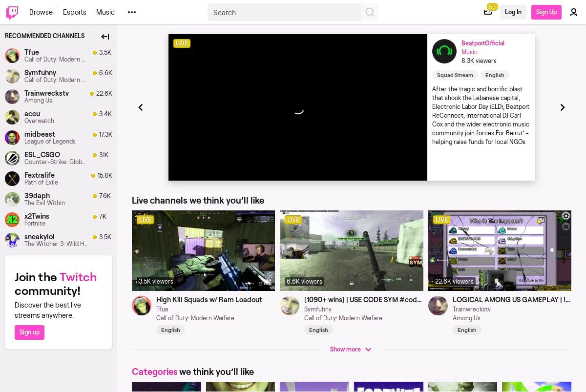The height and width of the screenshot is (392, 586).
Task: Open Trainwreckstv avatar in sidebar
Action: [x=12, y=97]
